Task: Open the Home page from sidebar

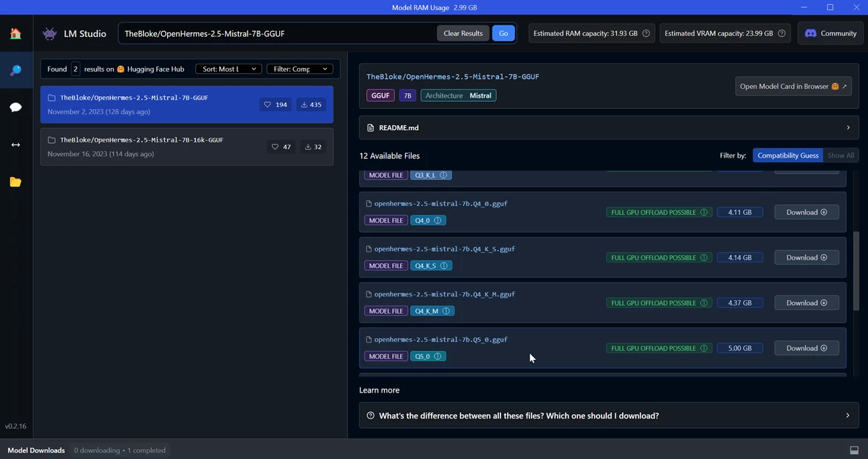Action: 15,33
